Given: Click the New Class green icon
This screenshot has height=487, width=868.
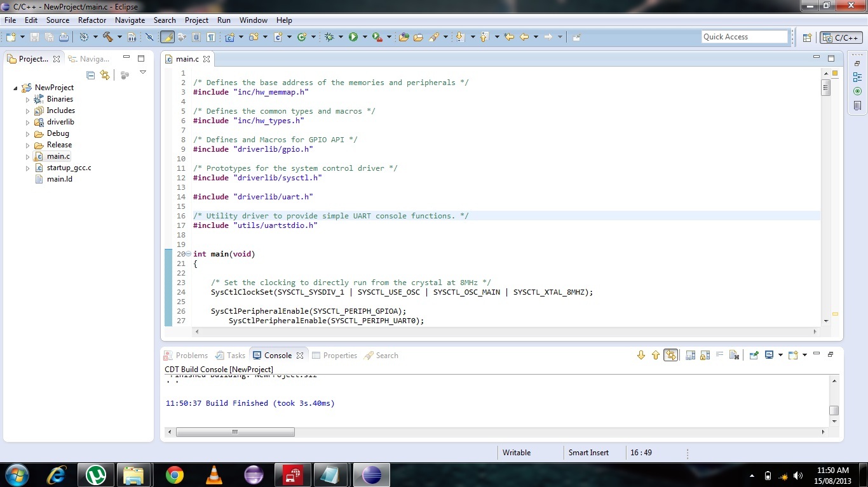Looking at the screenshot, I should click(x=302, y=37).
